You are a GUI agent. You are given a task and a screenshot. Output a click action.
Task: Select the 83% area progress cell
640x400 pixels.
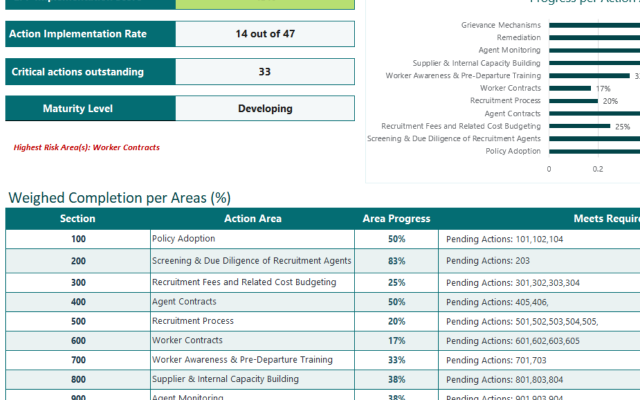point(396,261)
